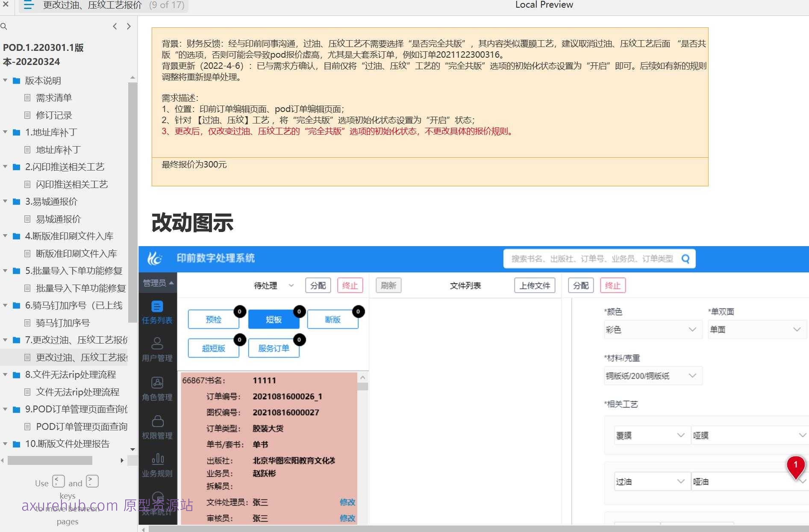The image size is (809, 532).
Task: Switch to the 服务订单 tab
Action: (274, 348)
